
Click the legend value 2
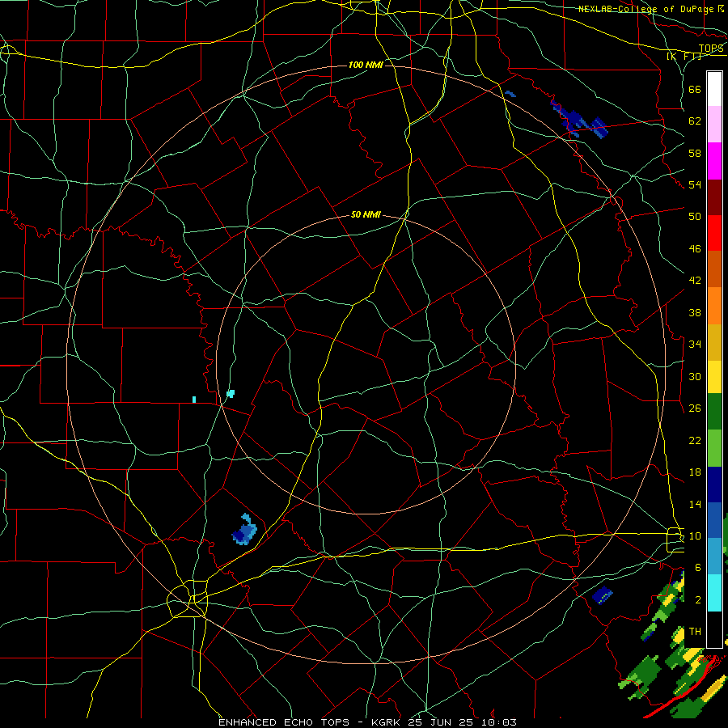click(x=698, y=600)
